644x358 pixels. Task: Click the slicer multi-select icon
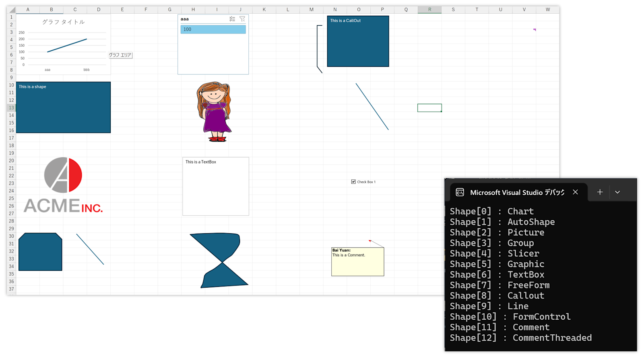232,19
